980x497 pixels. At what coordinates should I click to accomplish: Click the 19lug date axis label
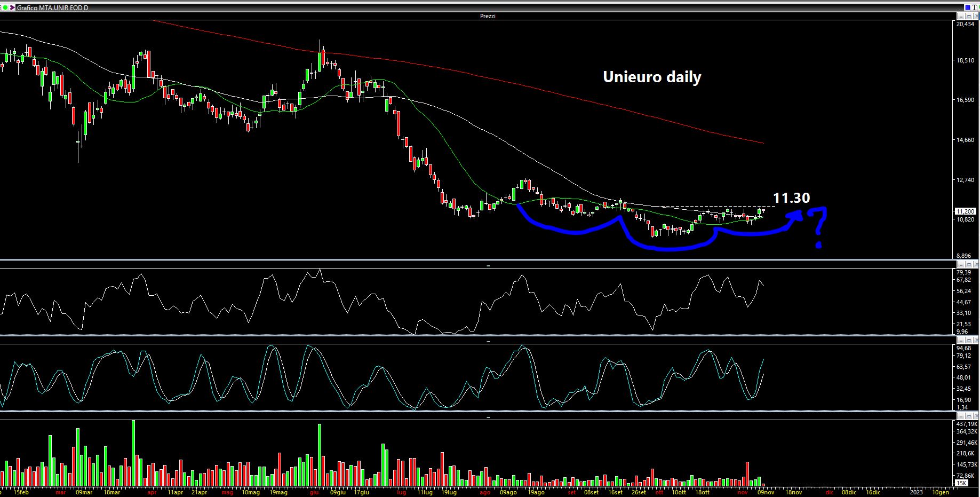(x=449, y=493)
